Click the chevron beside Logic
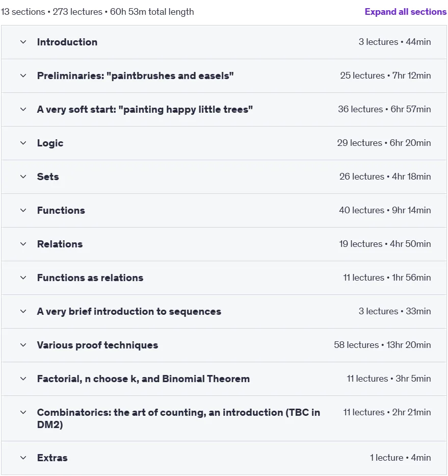This screenshot has width=448, height=476. [x=23, y=143]
